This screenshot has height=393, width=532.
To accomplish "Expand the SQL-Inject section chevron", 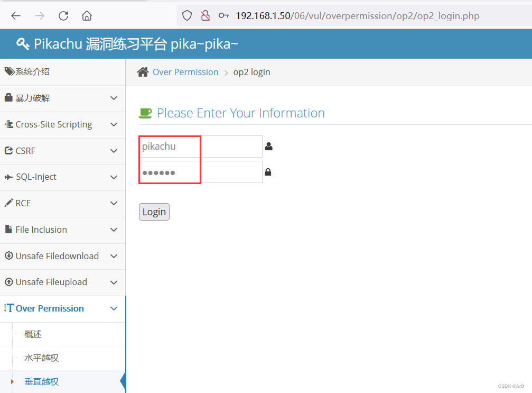I will pos(114,177).
